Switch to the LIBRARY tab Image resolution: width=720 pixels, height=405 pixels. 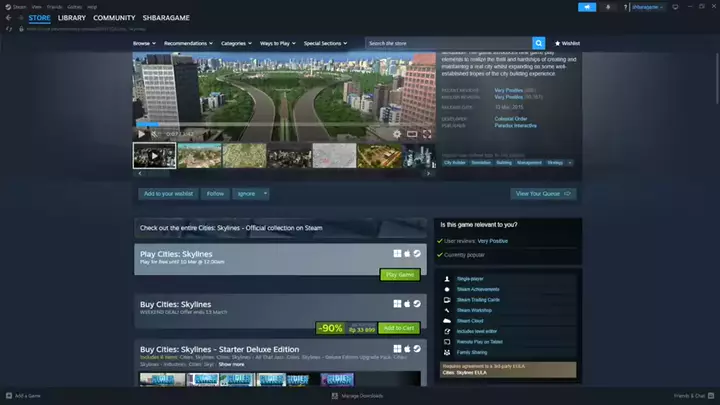click(72, 18)
